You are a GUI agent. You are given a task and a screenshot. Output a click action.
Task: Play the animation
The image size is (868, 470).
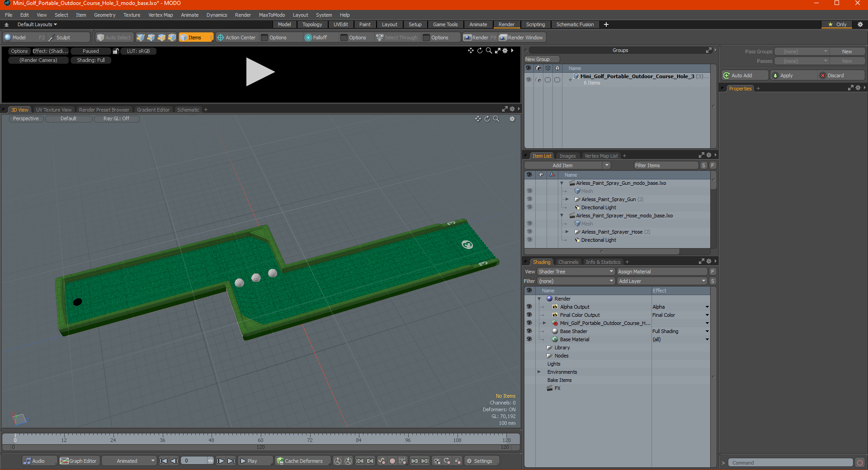pyautogui.click(x=255, y=461)
